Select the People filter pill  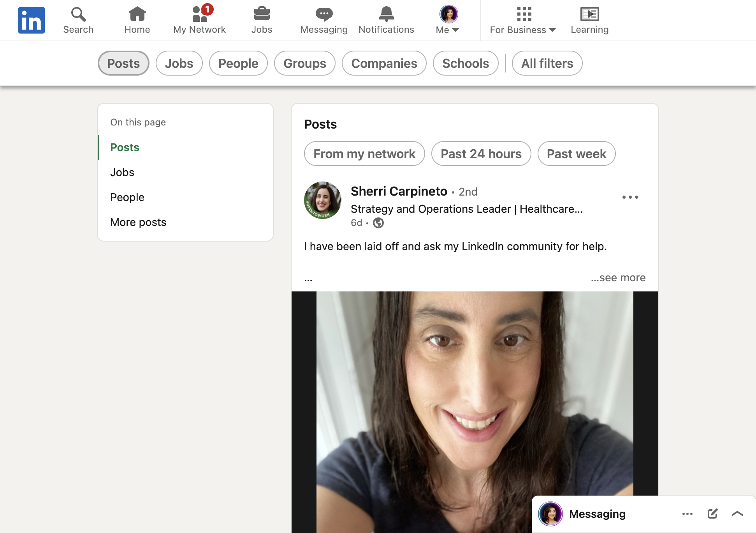(238, 63)
